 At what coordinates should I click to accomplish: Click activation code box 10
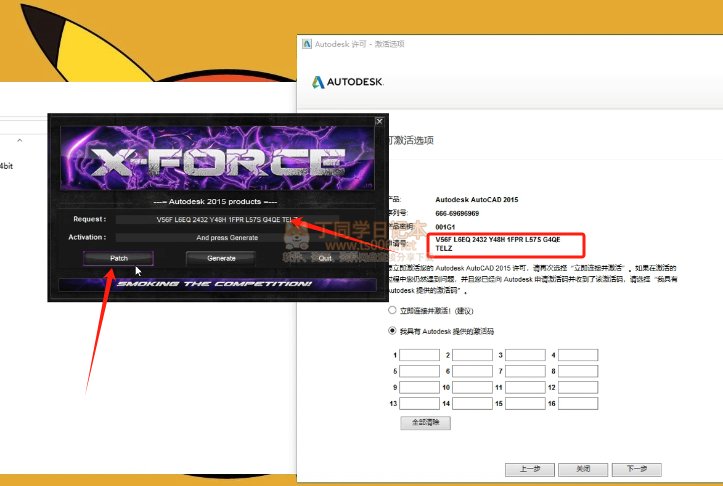[472, 387]
